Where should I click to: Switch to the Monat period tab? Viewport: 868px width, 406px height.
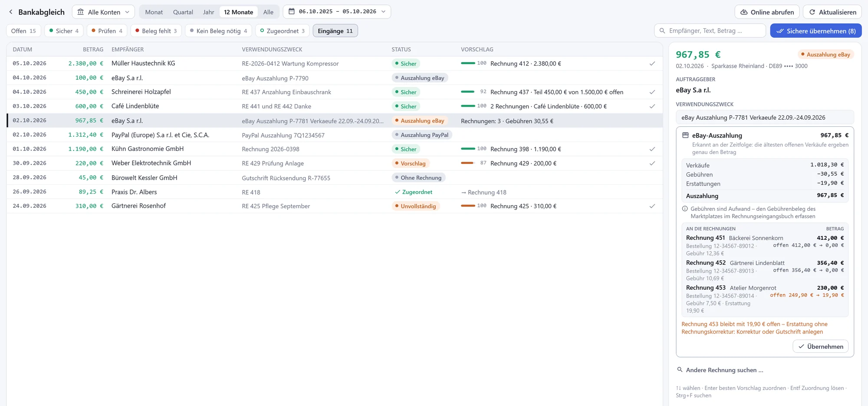154,12
